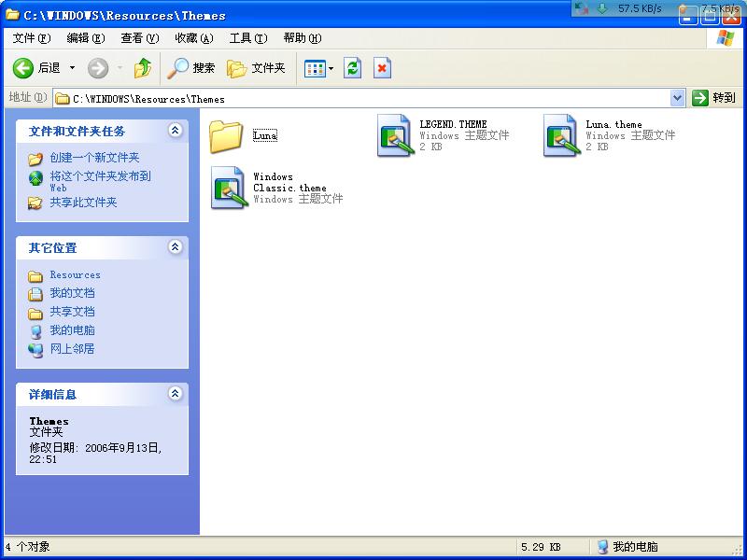Collapse the 其它位置 panel
The image size is (747, 560).
176,246
